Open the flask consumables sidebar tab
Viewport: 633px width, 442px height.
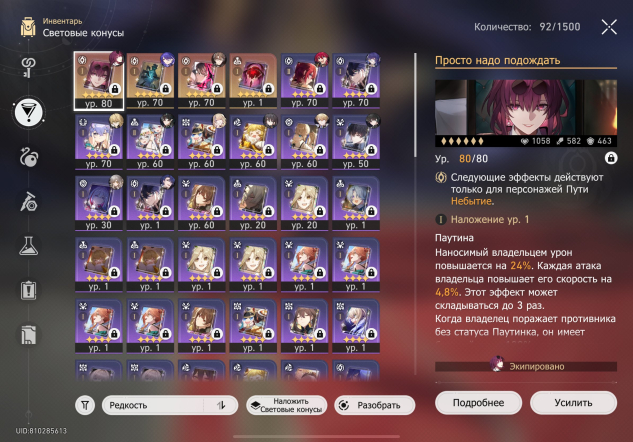tap(29, 245)
